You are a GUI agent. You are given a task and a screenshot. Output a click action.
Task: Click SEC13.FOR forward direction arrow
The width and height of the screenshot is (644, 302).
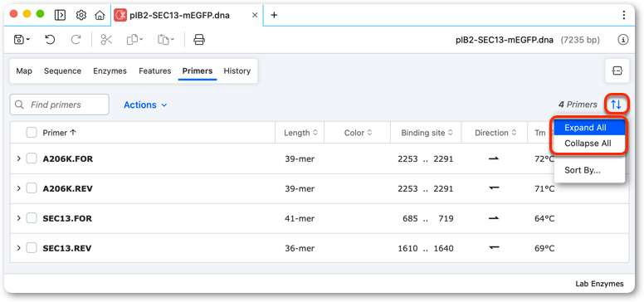[494, 218]
